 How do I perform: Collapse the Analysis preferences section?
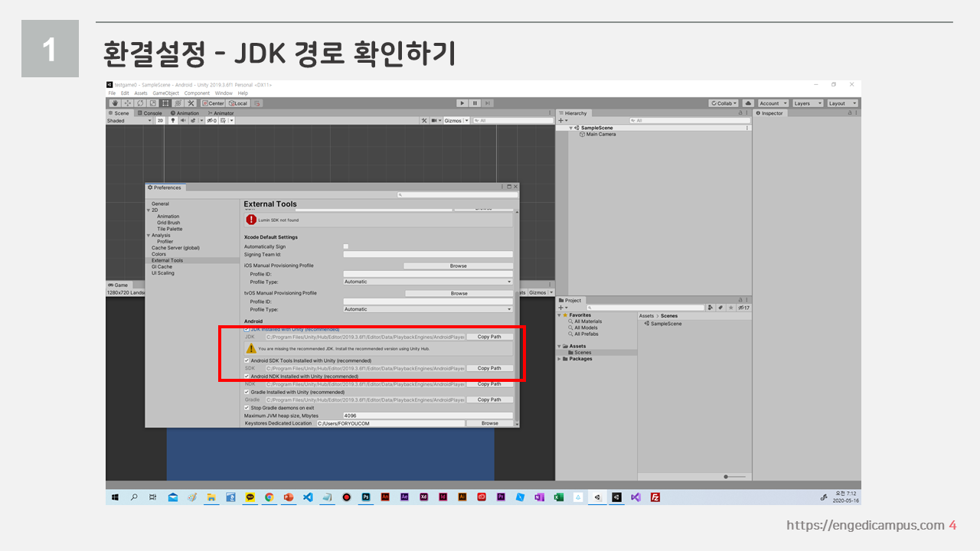149,235
